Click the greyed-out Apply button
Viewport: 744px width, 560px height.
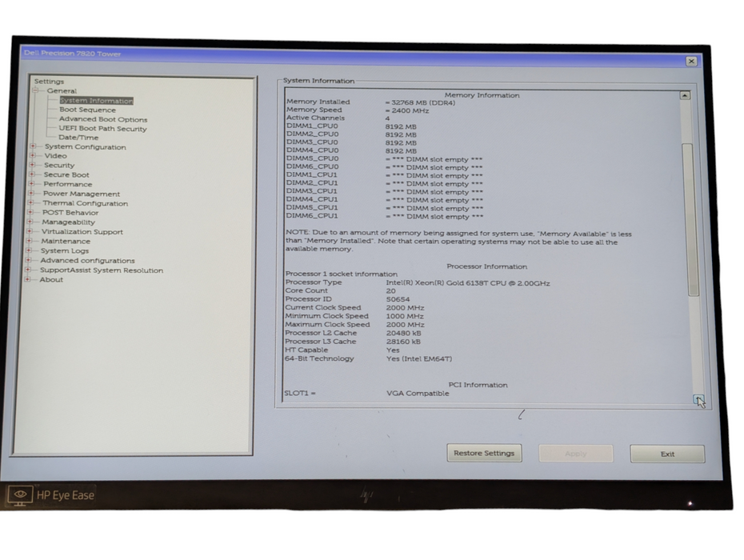tap(575, 454)
